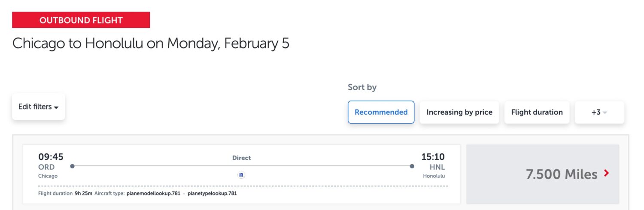Click the 15:10 arrival time
The width and height of the screenshot is (644, 210).
tap(433, 157)
